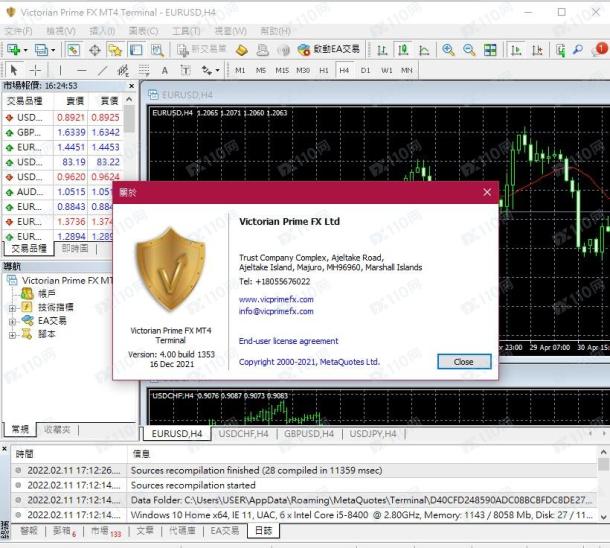
Task: Open a new chart from the toolbar
Action: coord(14,50)
